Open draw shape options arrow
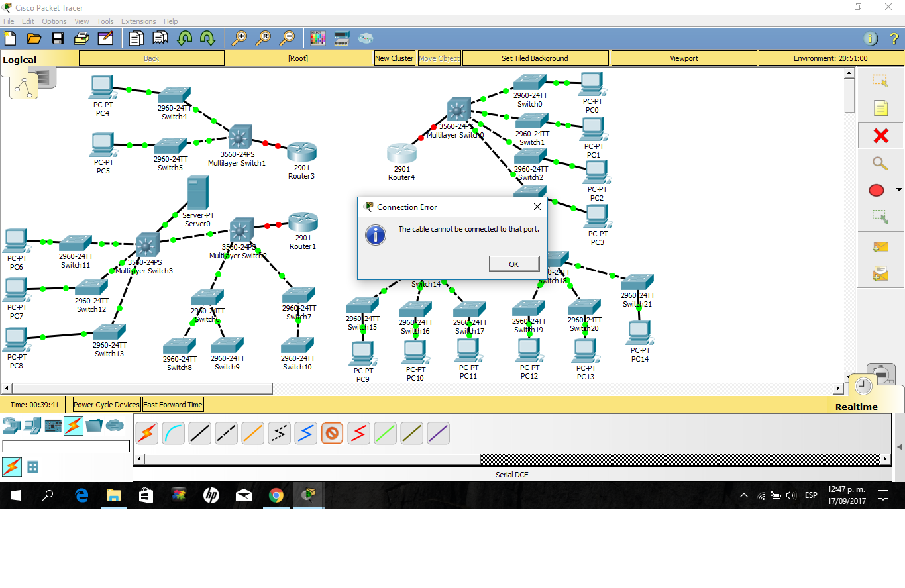 (x=899, y=190)
